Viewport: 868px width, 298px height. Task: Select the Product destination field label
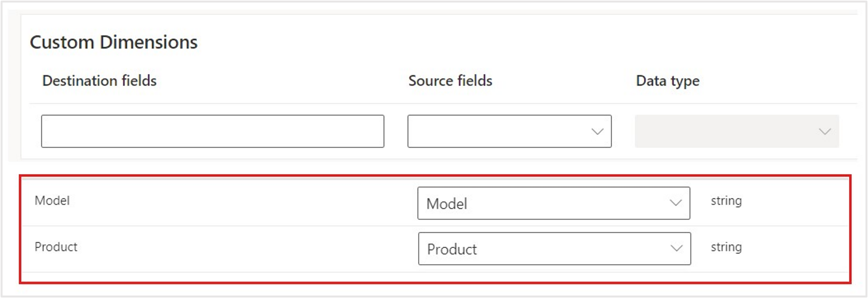click(56, 247)
